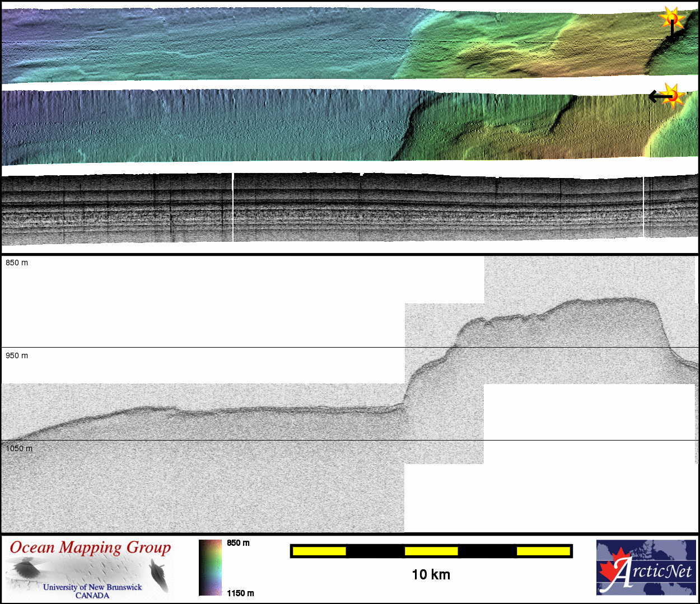
Task: Click the 1050 m depth axis label
Action: click(19, 448)
